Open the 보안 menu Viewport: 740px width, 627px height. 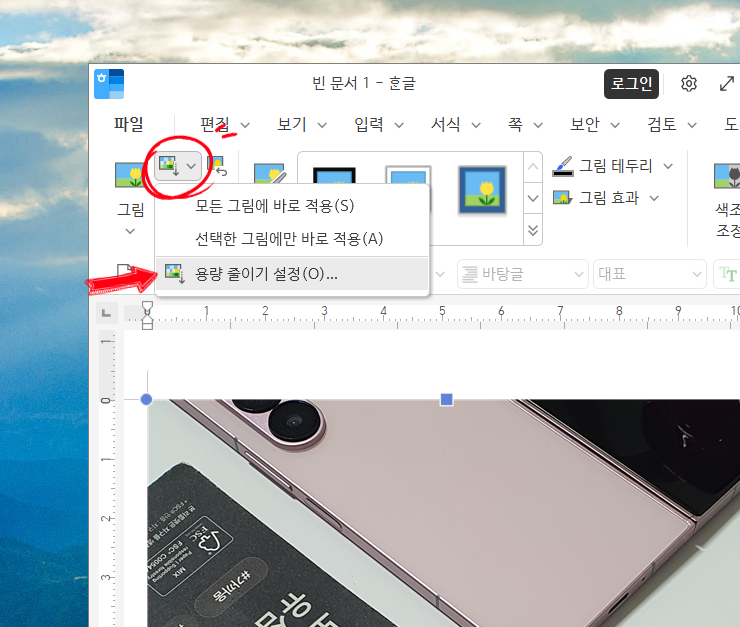585,125
